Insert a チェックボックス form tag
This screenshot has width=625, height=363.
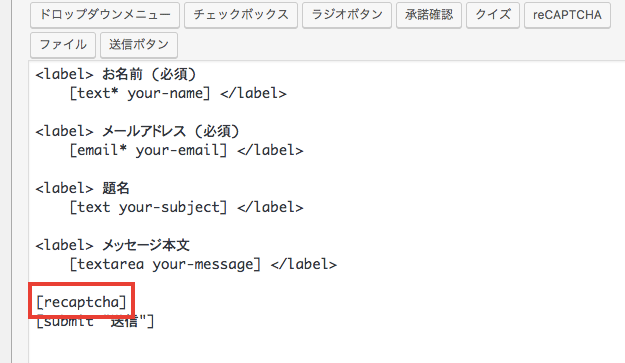click(241, 15)
